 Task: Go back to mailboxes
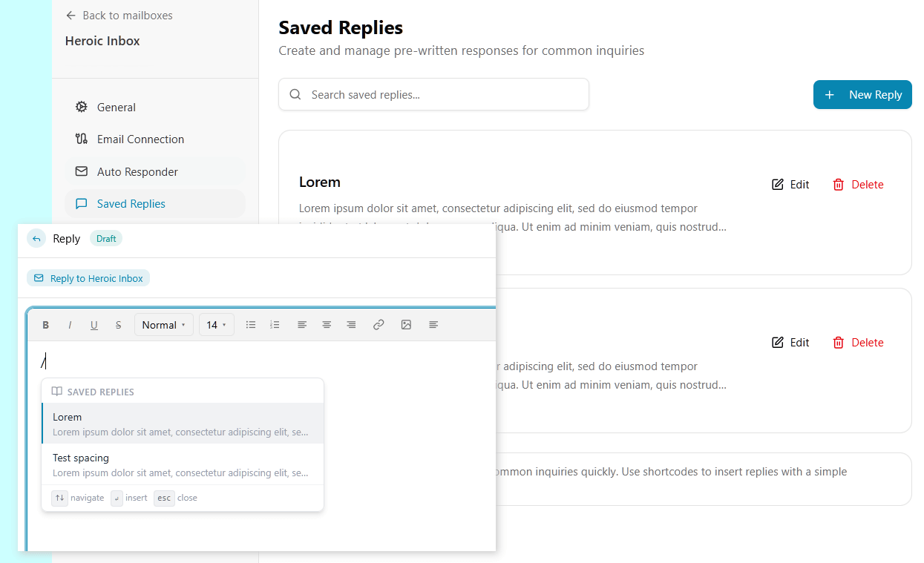(119, 15)
